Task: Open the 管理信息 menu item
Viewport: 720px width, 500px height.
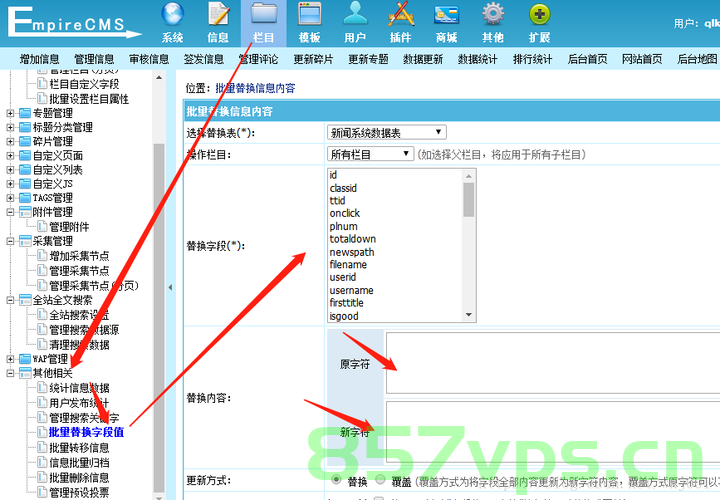Action: [x=94, y=59]
